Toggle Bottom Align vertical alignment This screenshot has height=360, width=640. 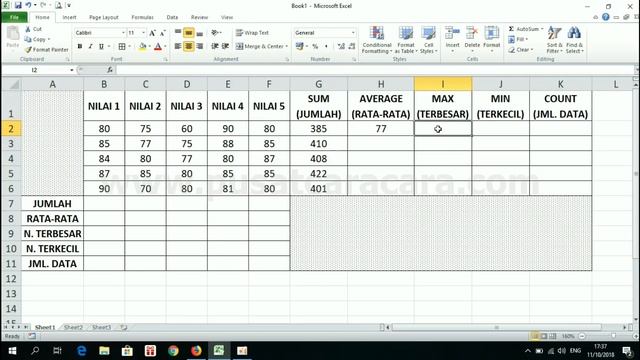point(200,33)
